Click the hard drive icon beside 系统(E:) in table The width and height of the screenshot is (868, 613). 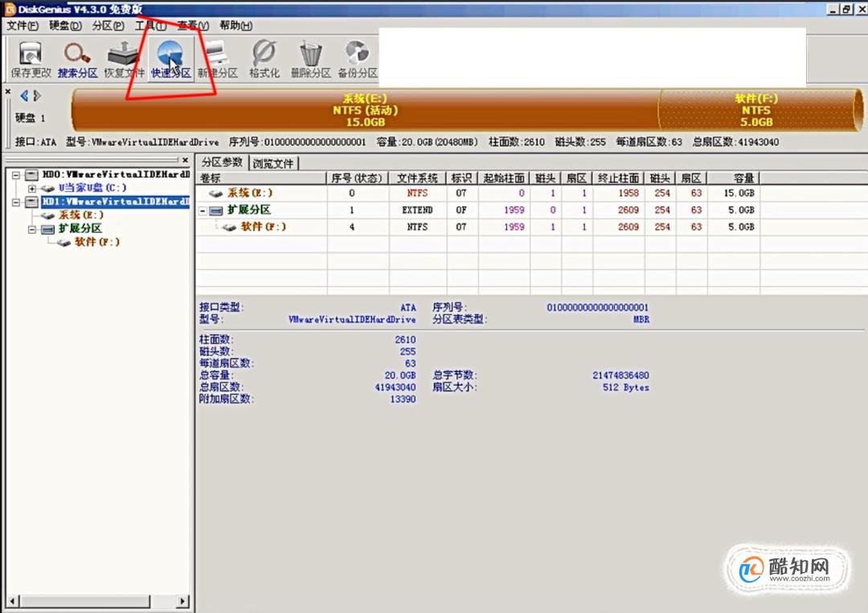pos(216,193)
